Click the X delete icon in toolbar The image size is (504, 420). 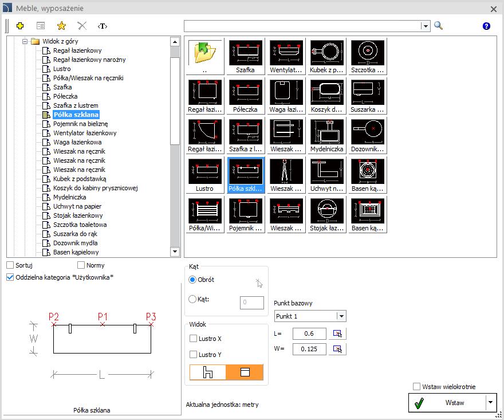point(82,26)
